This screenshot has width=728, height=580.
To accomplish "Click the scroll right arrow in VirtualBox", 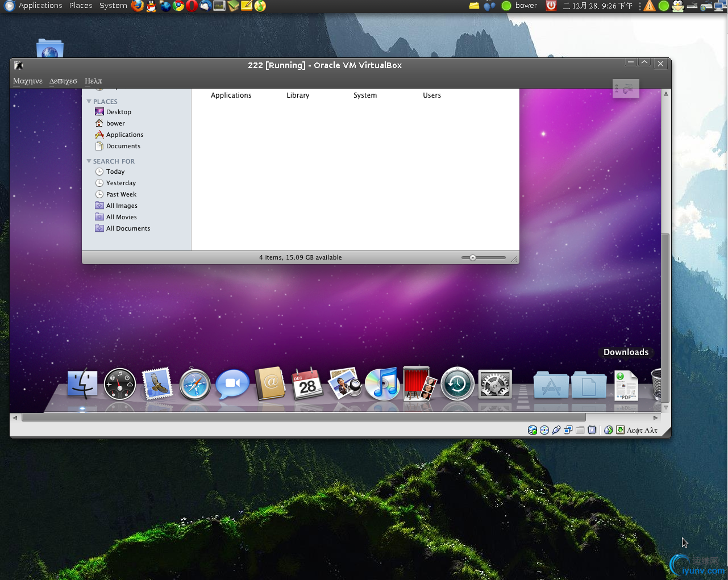I will (655, 418).
